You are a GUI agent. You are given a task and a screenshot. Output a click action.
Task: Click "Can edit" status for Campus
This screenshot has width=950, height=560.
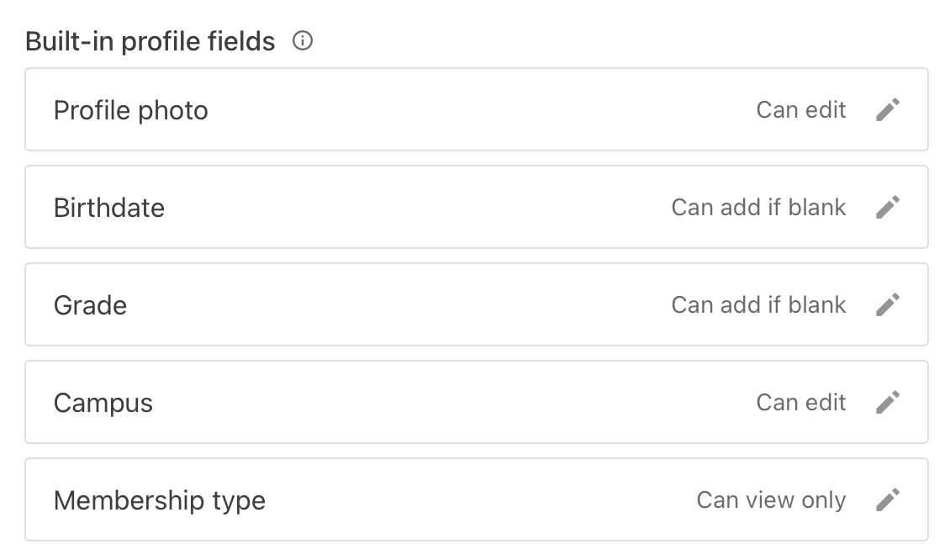pyautogui.click(x=801, y=403)
